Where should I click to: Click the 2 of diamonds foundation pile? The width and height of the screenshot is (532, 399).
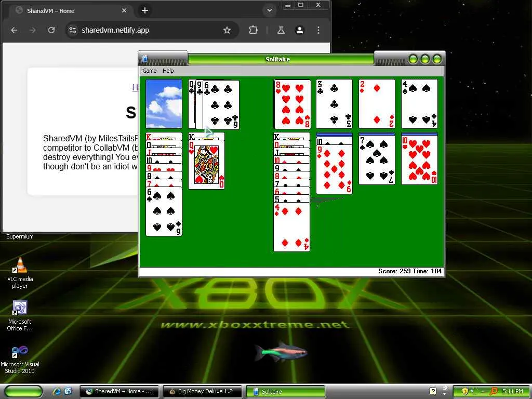click(x=377, y=104)
